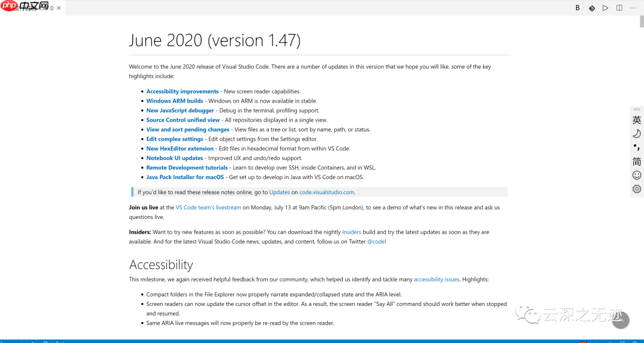Viewport: 644px width, 343px height.
Task: Click the Run play icon in toolbar
Action: click(605, 8)
